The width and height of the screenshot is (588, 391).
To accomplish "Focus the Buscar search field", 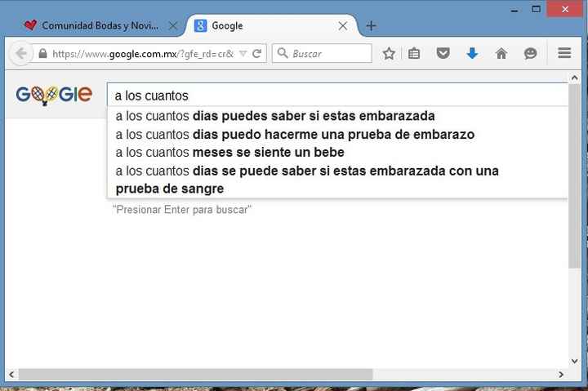I will pos(322,54).
